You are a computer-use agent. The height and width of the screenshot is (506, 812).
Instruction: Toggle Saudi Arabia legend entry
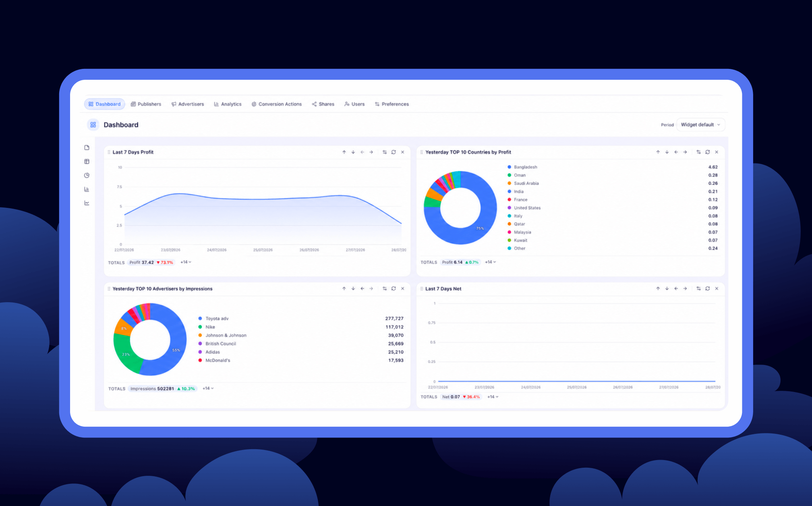pyautogui.click(x=523, y=183)
